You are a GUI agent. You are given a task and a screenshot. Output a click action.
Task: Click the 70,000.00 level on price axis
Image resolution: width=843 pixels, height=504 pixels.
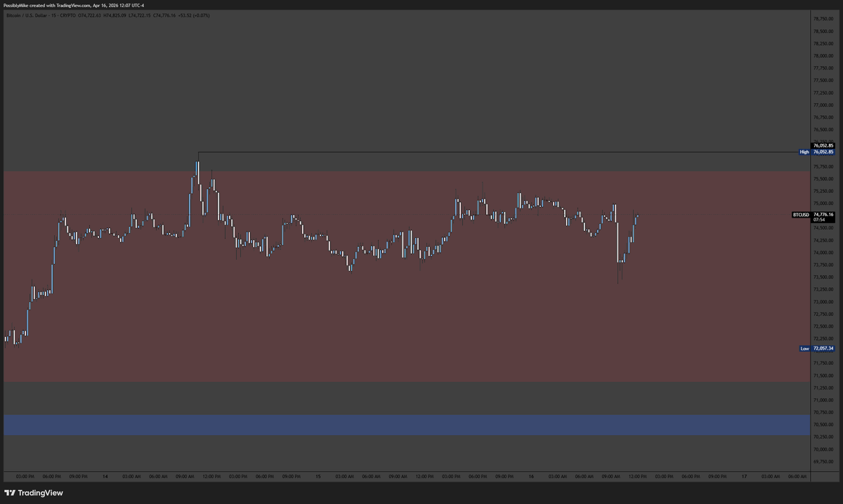tap(823, 449)
